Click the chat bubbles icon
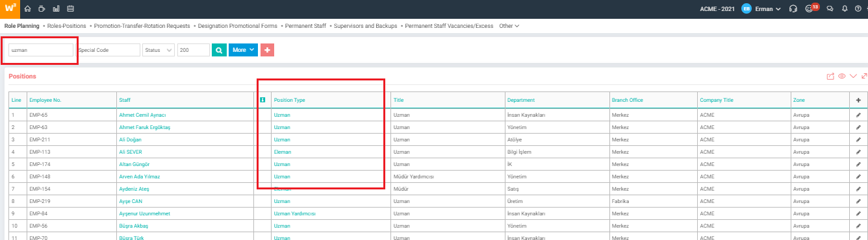This screenshot has height=240, width=868. [830, 9]
